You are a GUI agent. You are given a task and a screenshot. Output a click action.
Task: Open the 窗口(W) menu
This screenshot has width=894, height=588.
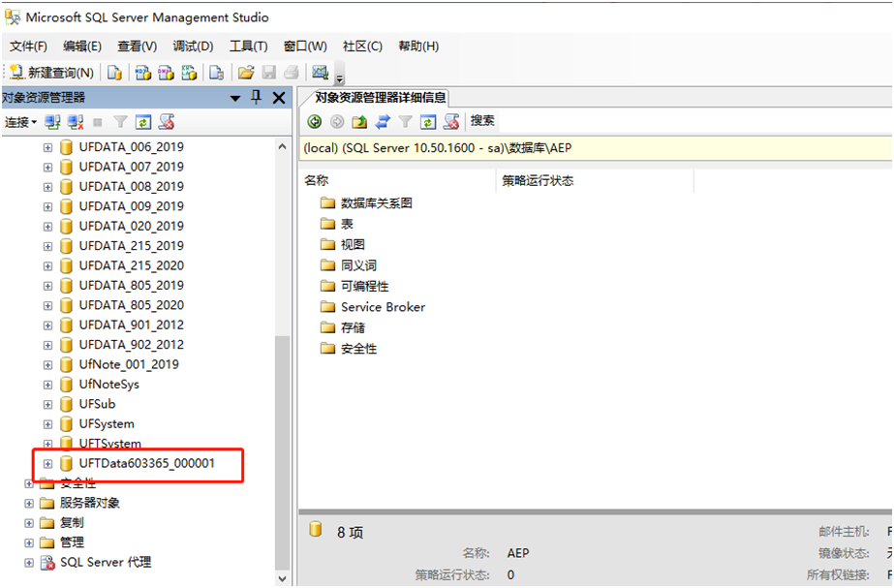pos(306,46)
